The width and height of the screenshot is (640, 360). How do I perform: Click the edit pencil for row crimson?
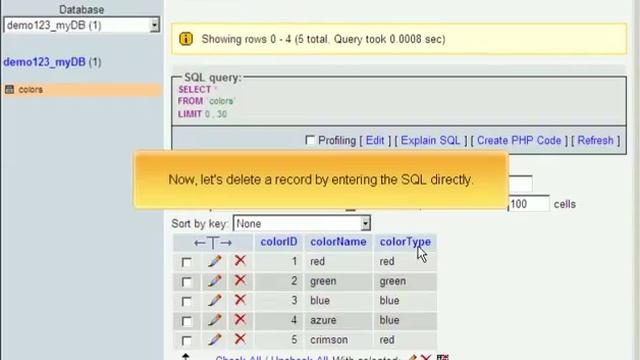(x=215, y=339)
